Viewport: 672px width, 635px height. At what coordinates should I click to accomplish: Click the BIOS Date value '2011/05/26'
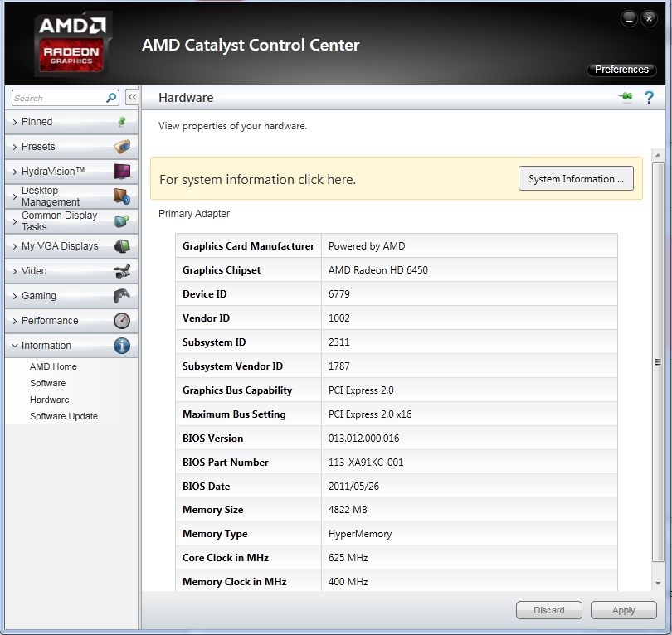tap(353, 486)
